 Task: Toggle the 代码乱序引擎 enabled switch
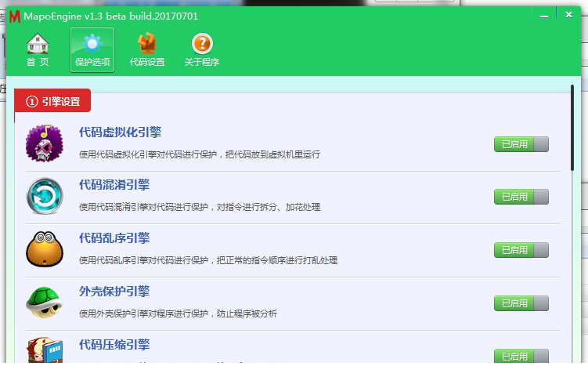coord(521,250)
